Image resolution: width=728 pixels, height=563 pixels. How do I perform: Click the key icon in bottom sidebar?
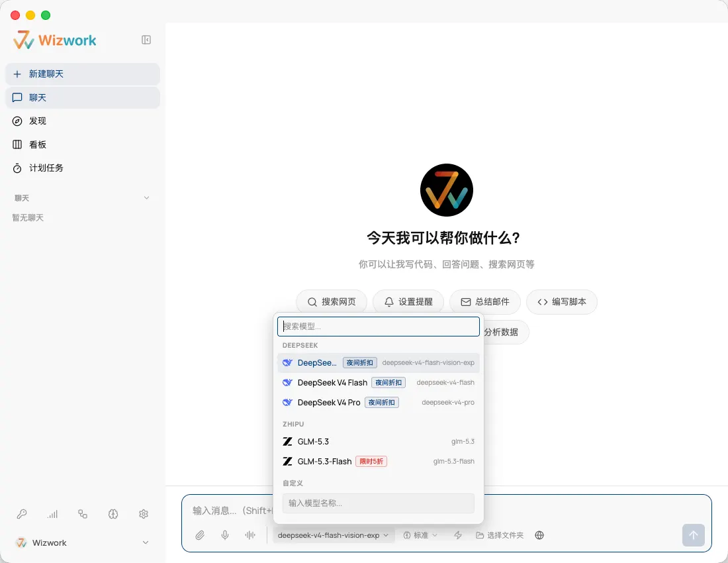pos(22,514)
